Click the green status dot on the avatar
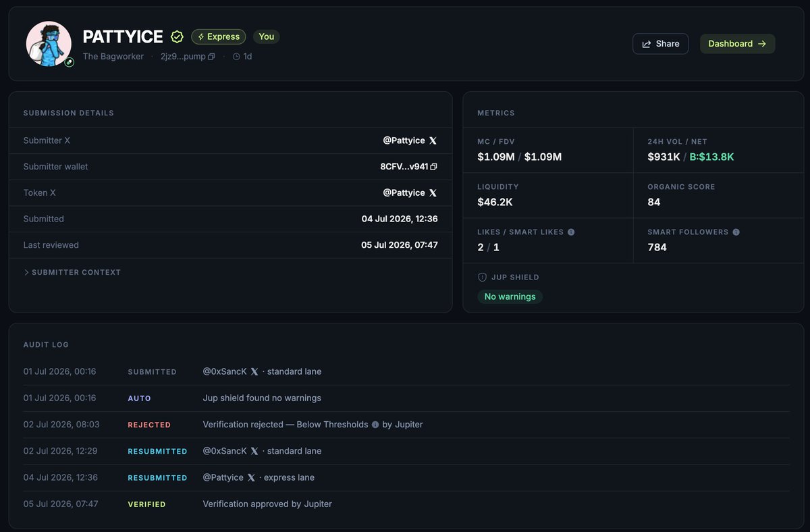Image resolution: width=810 pixels, height=532 pixels. tap(69, 62)
